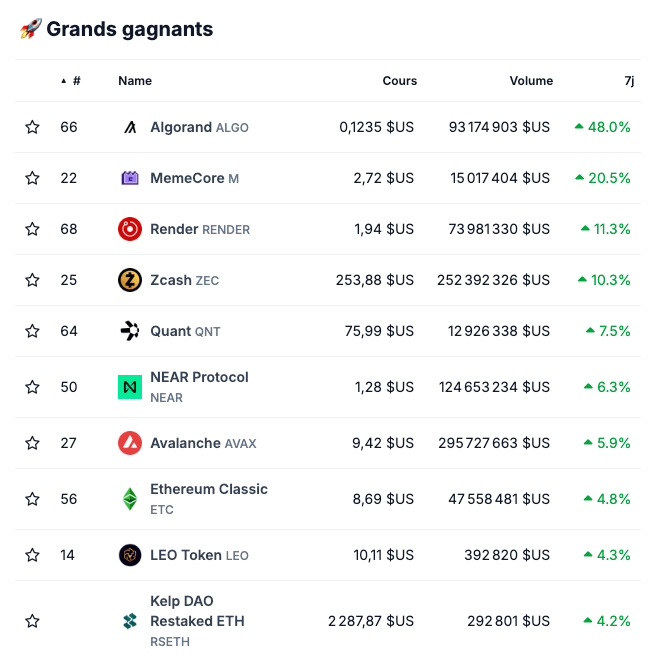The image size is (664, 657).
Task: Click the Algorand coin logo icon
Action: coord(130,127)
